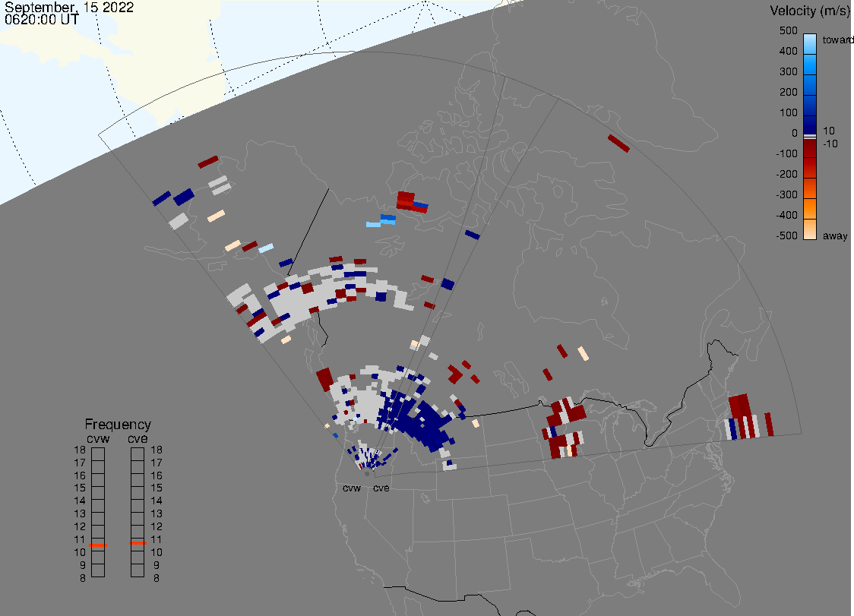Click 8 on the left cvw frequency scale

[x=83, y=578]
